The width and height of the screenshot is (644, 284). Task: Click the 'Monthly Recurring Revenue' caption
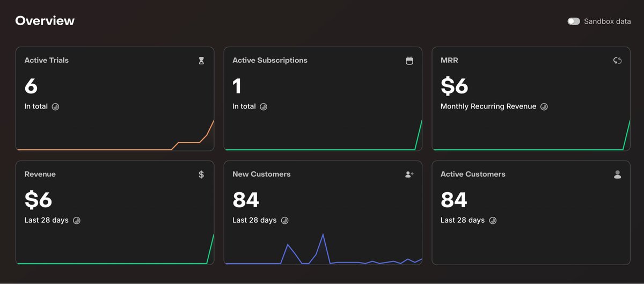coord(488,107)
